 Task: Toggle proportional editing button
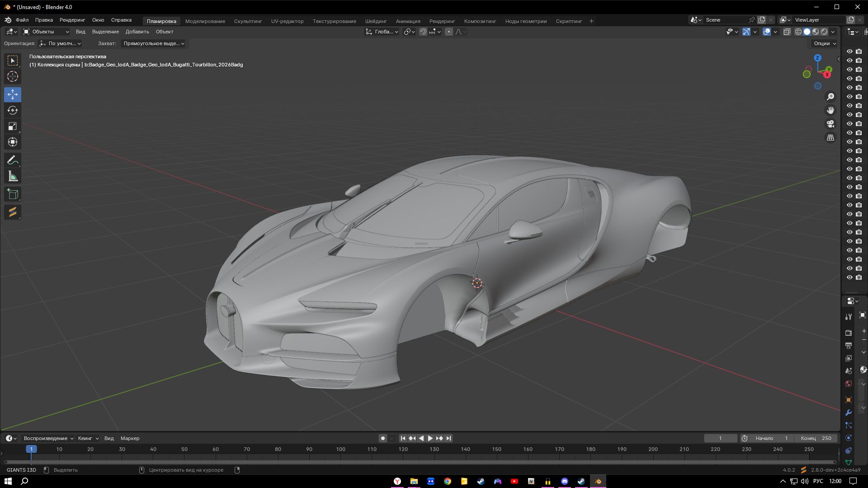click(448, 32)
